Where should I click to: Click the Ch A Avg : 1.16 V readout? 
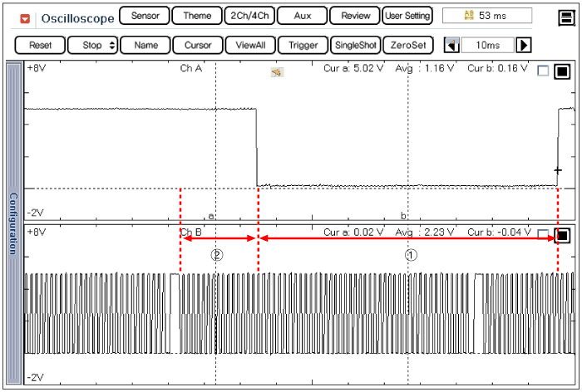[x=425, y=68]
